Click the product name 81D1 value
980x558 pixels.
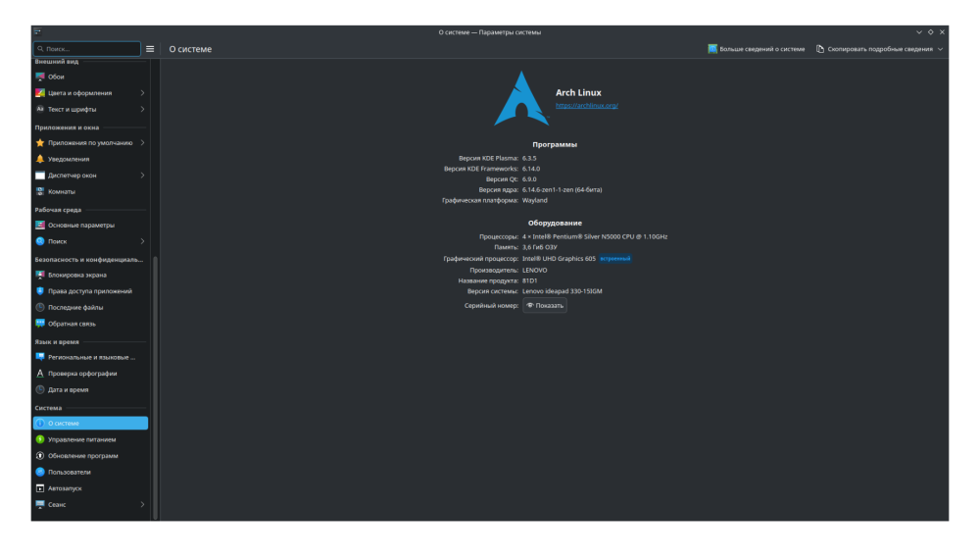pos(530,280)
